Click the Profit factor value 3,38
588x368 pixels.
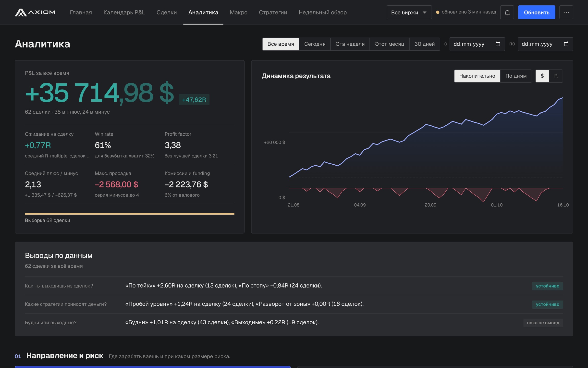coord(173,145)
